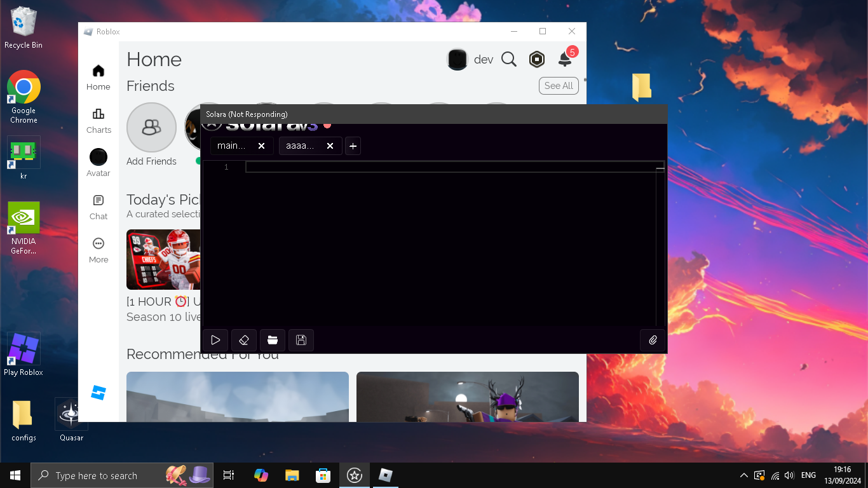Open the Chiefs football game thumbnail
The width and height of the screenshot is (868, 488).
pyautogui.click(x=164, y=260)
